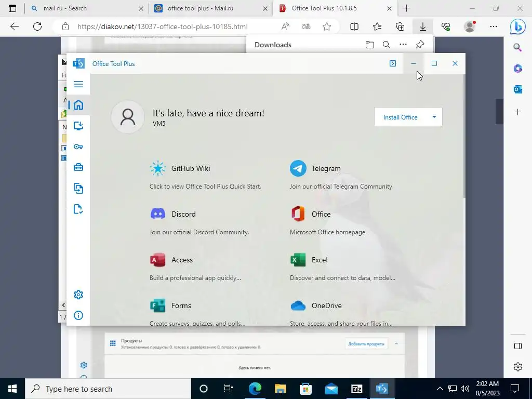This screenshot has width=532, height=399.
Task: Click the user avatar picture
Action: (x=128, y=117)
